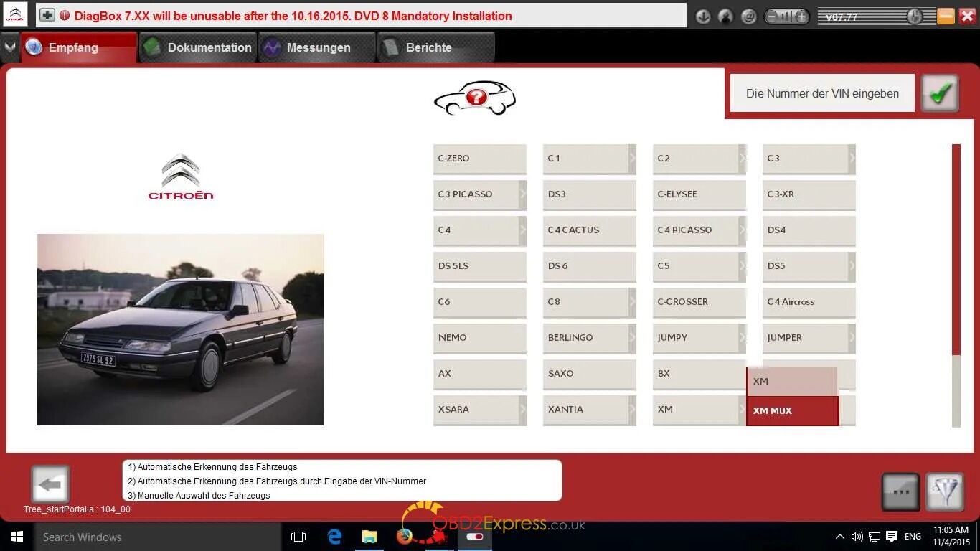Click the download icon in the top bar
The height and width of the screenshot is (551, 980).
[x=703, y=16]
